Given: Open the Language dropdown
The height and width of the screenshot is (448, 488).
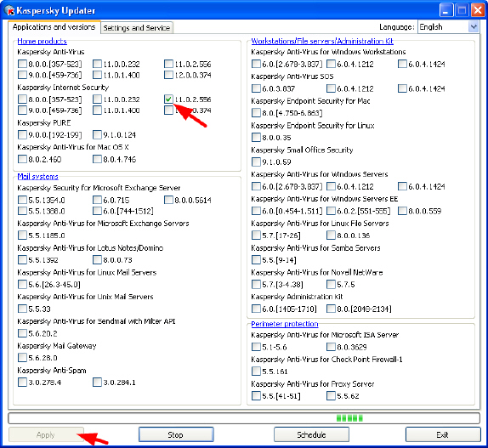Looking at the screenshot, I should (448, 26).
